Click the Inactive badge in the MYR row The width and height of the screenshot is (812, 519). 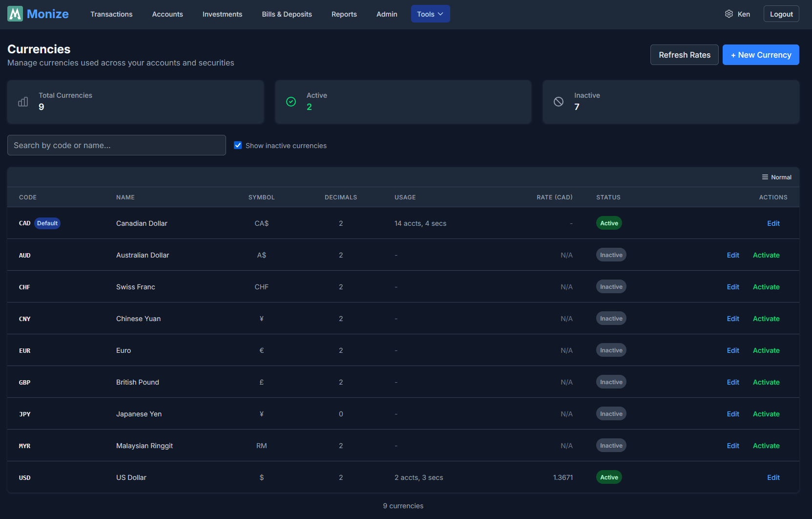click(611, 446)
